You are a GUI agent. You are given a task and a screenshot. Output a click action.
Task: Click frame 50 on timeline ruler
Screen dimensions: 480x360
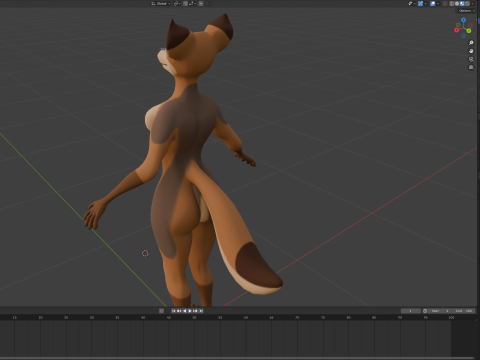click(x=194, y=318)
